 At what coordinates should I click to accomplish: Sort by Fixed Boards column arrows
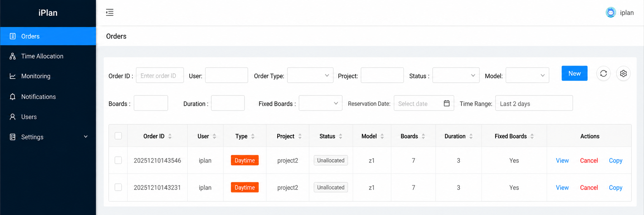[532, 136]
